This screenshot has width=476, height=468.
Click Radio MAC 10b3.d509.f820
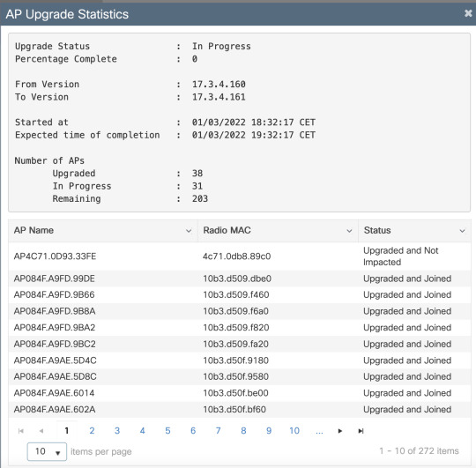[236, 328]
